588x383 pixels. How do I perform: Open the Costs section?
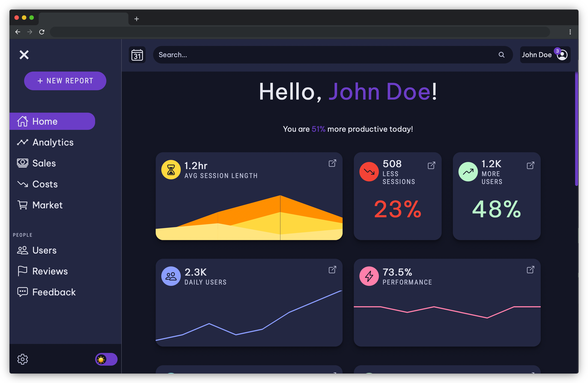tap(45, 184)
